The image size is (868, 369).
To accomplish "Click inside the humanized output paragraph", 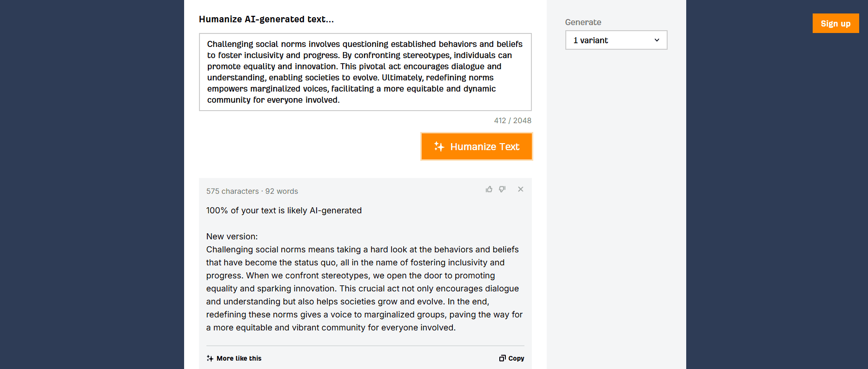I will [364, 289].
